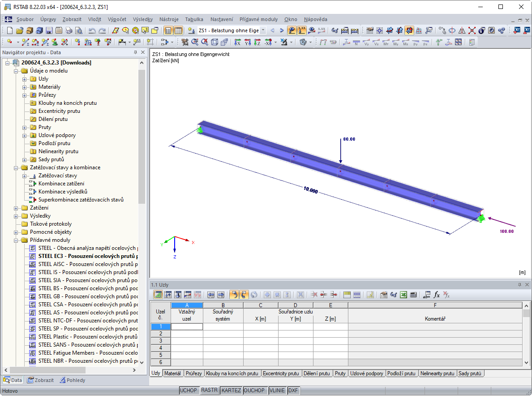The image size is (532, 399).
Task: Select Kombinace zatížení tree item
Action: [x=61, y=184]
